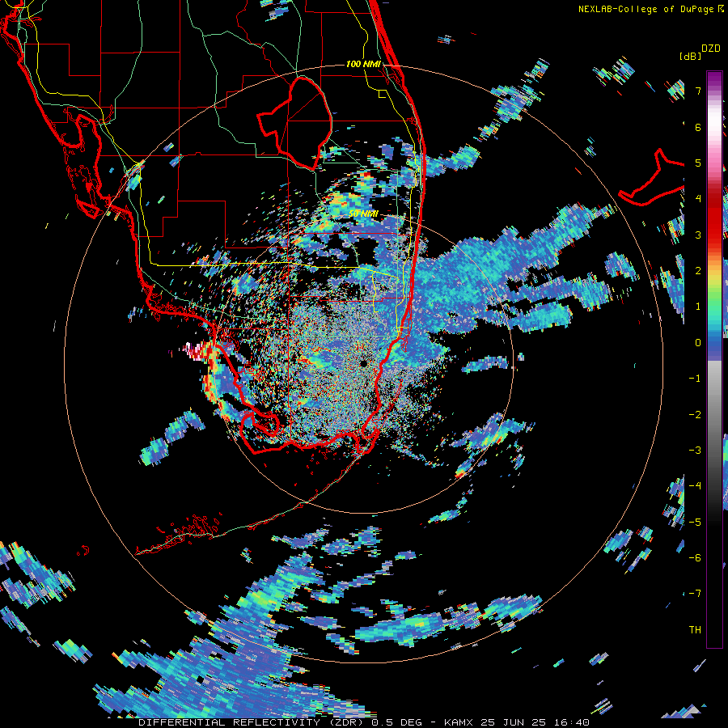Click the 3 value on the scale

[x=698, y=235]
